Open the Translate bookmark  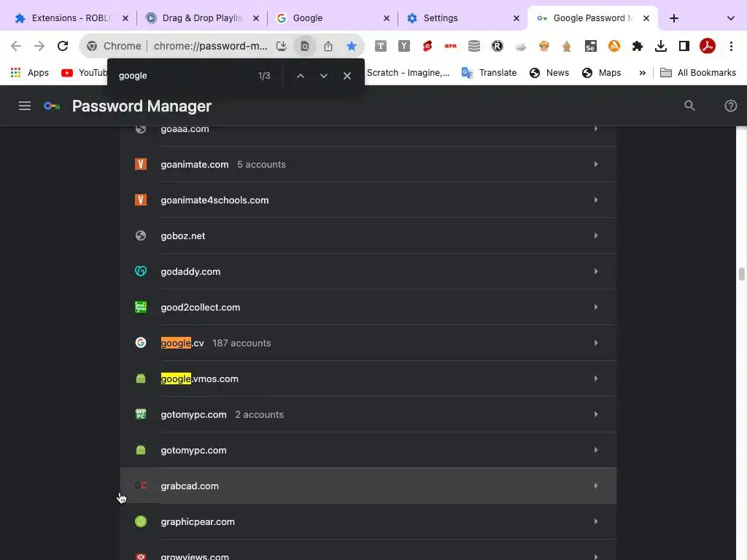click(x=489, y=72)
